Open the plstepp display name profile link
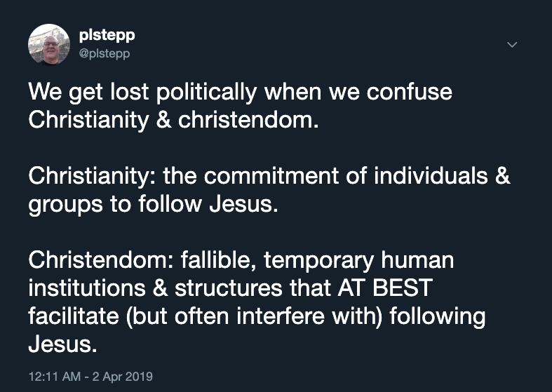Screen dimensions: 552x392 [x=105, y=37]
